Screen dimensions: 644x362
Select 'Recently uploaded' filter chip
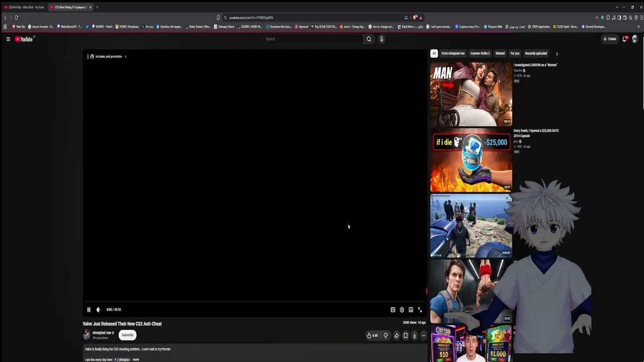(x=536, y=53)
